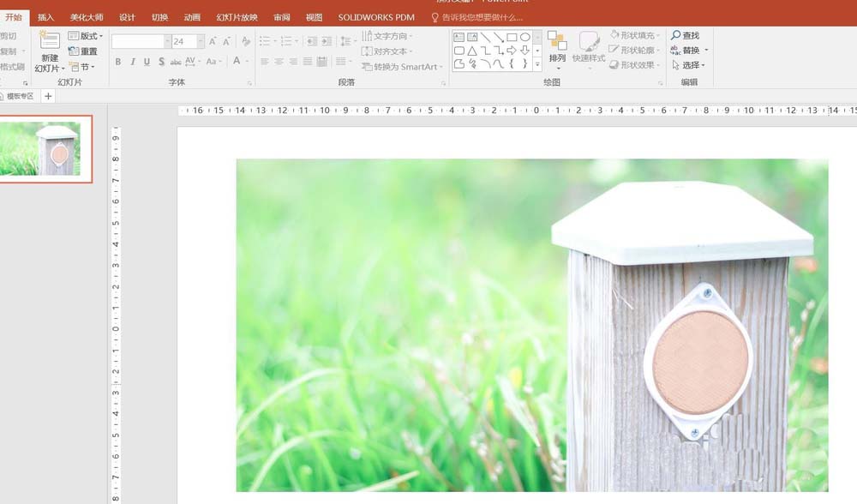This screenshot has width=857, height=504.
Task: Click Convert to SmartArt button
Action: (x=402, y=67)
